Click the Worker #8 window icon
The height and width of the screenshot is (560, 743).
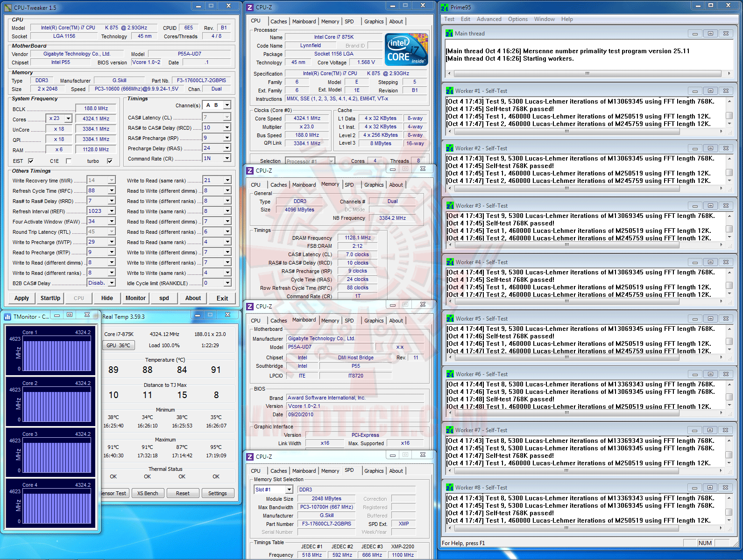coord(450,488)
